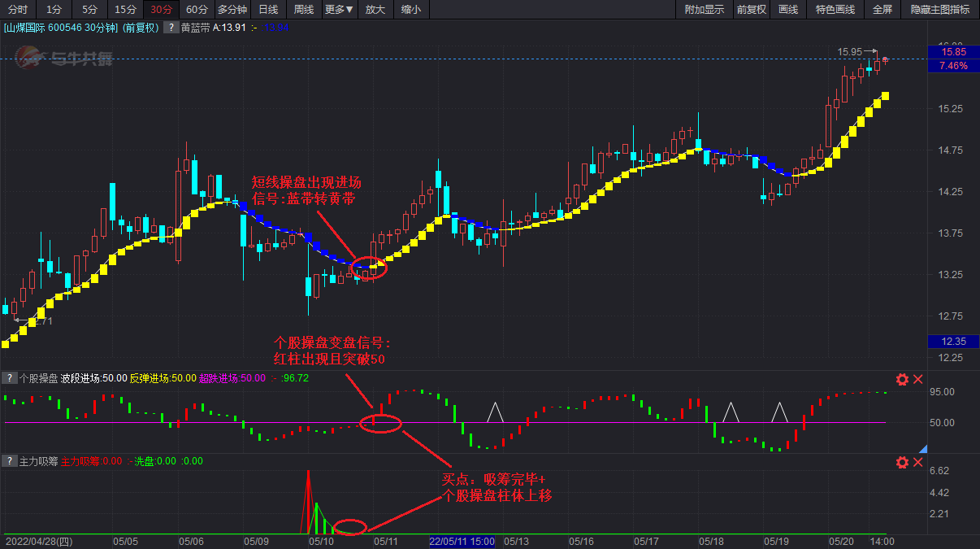
Task: Toggle 前复权 price adjustment
Action: pyautogui.click(x=752, y=10)
